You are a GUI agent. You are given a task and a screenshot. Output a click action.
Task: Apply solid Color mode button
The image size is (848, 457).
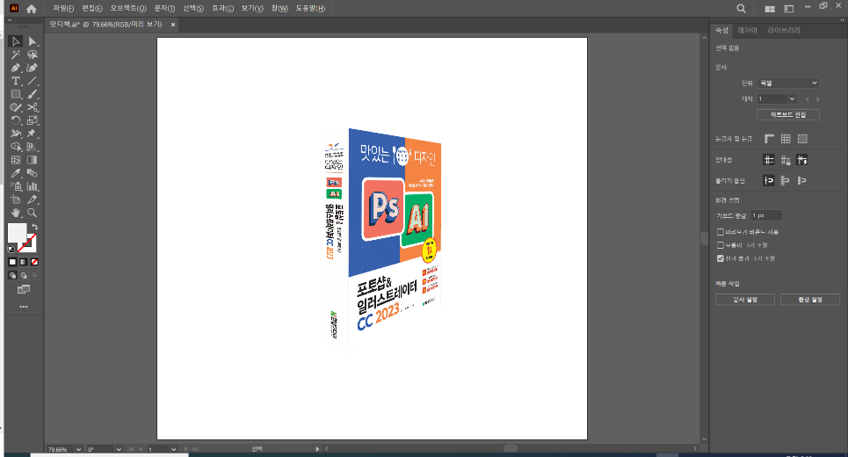[x=12, y=262]
